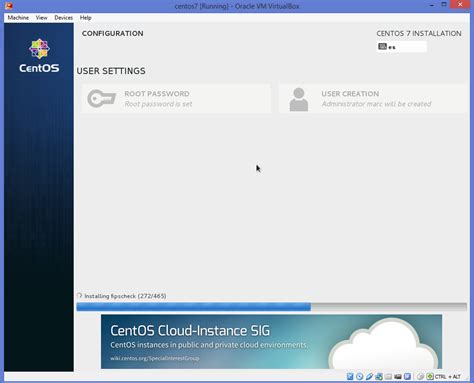Click the installing spinner icon

click(79, 295)
